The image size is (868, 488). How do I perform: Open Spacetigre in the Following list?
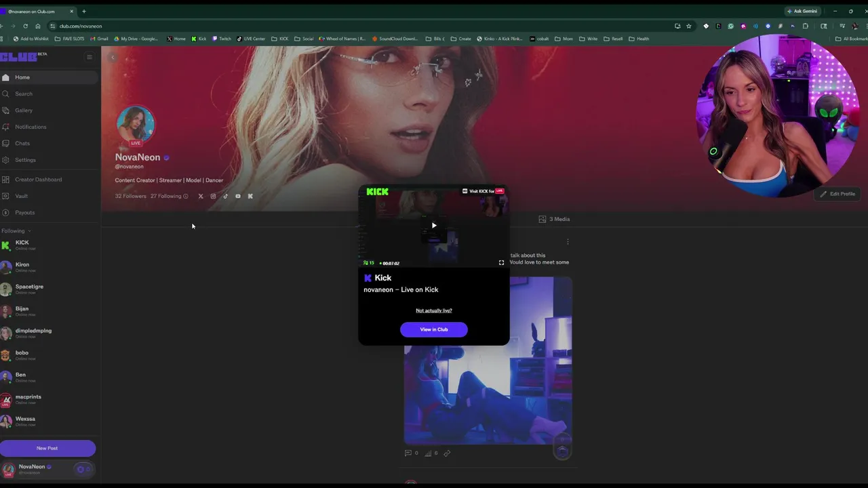(x=47, y=289)
